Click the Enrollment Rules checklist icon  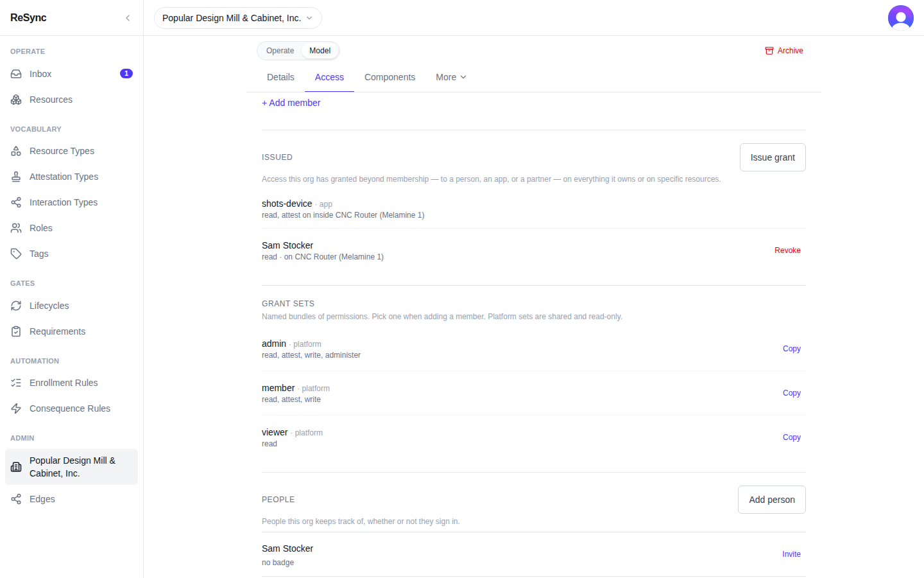click(16, 383)
